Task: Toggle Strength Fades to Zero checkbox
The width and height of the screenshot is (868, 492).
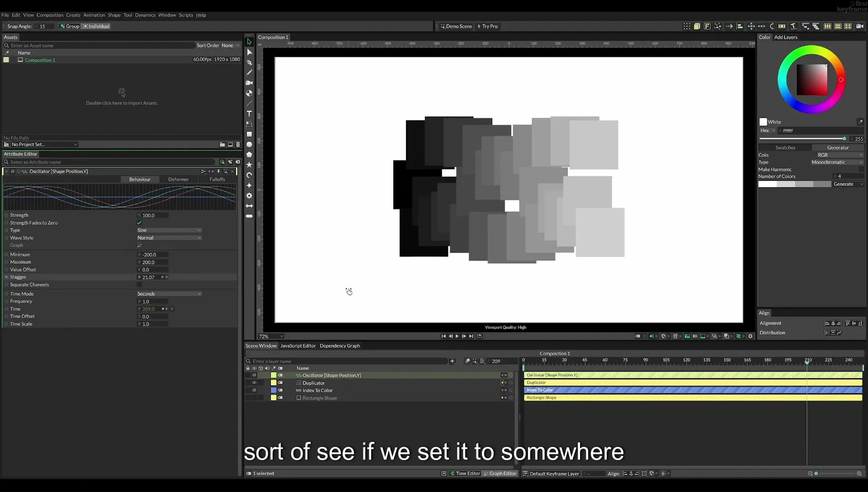Action: click(139, 222)
